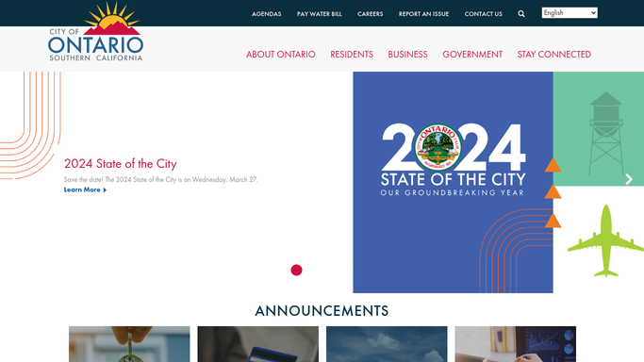
Task: Click the water tower illustration
Action: coord(605,133)
